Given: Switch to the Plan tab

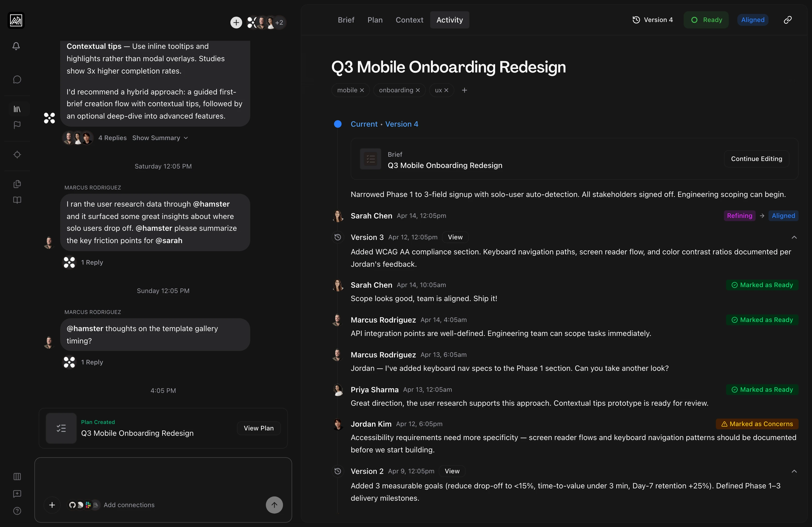Looking at the screenshot, I should [x=375, y=20].
